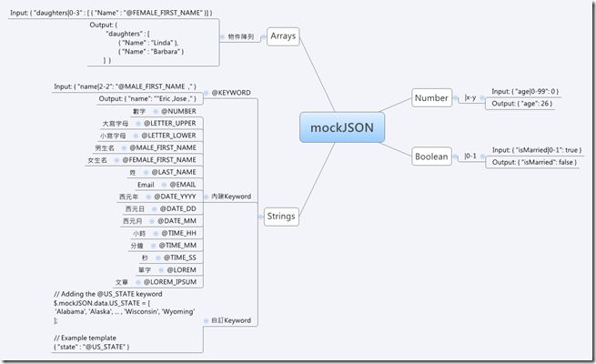The width and height of the screenshot is (596, 364).
Task: Select the "age": 26 Output text
Action: click(x=522, y=104)
